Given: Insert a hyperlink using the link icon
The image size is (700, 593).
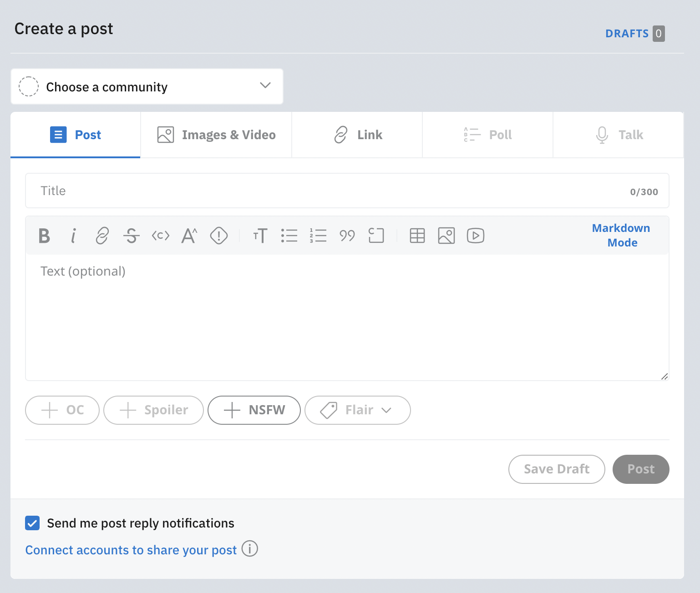Looking at the screenshot, I should (x=102, y=236).
